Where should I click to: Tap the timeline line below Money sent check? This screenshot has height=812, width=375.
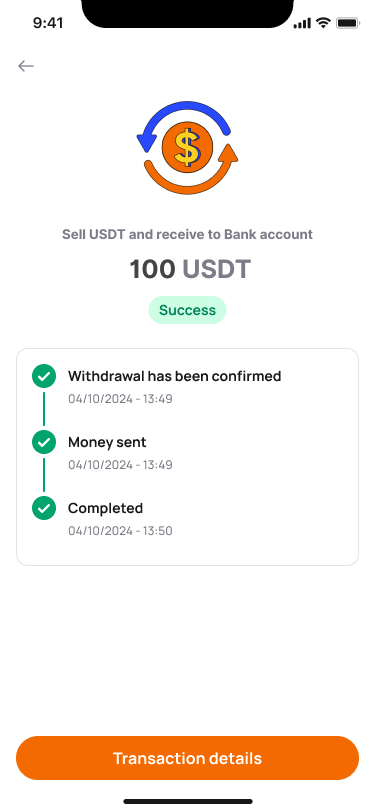tap(44, 475)
